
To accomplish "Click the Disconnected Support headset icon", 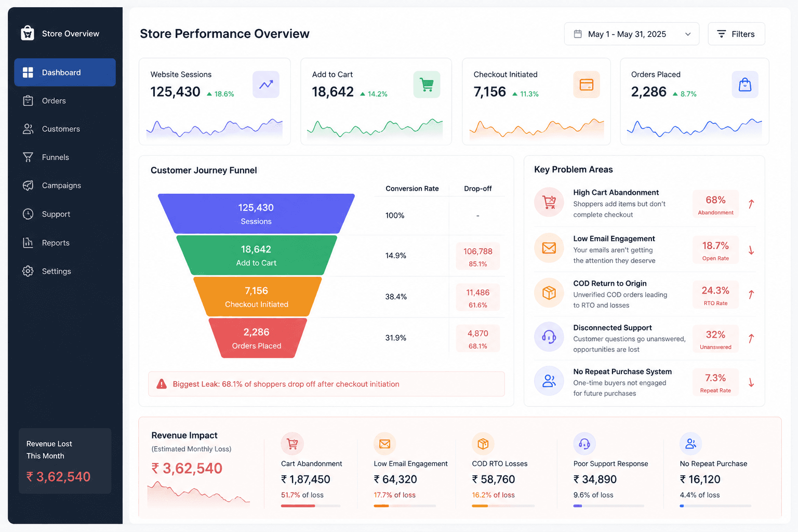I will click(x=549, y=337).
